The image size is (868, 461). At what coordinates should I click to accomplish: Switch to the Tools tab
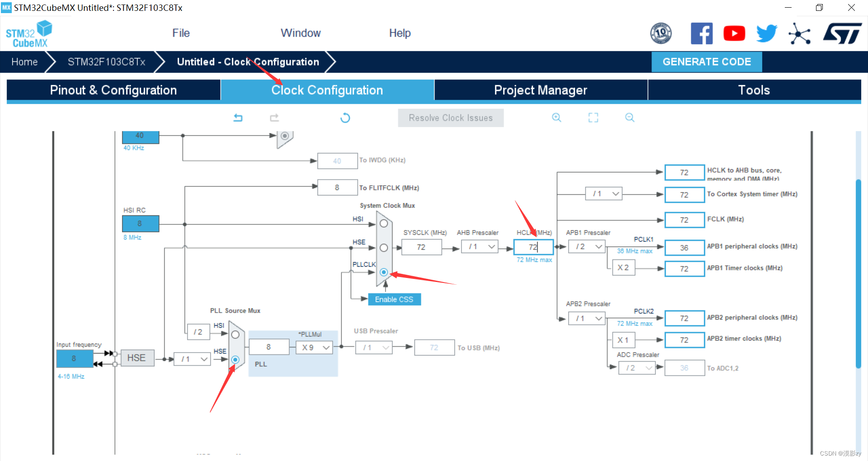click(754, 90)
